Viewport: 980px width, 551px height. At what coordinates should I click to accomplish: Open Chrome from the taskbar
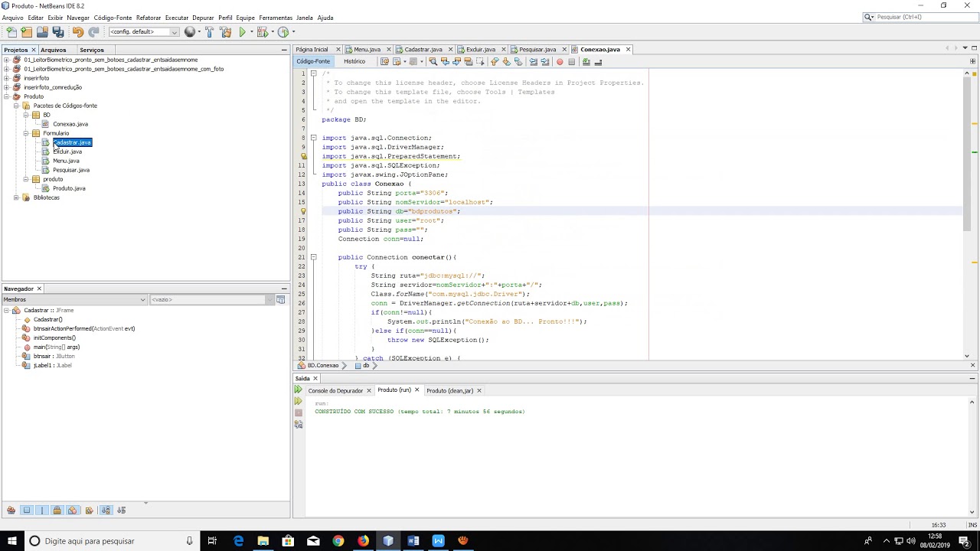(x=338, y=541)
